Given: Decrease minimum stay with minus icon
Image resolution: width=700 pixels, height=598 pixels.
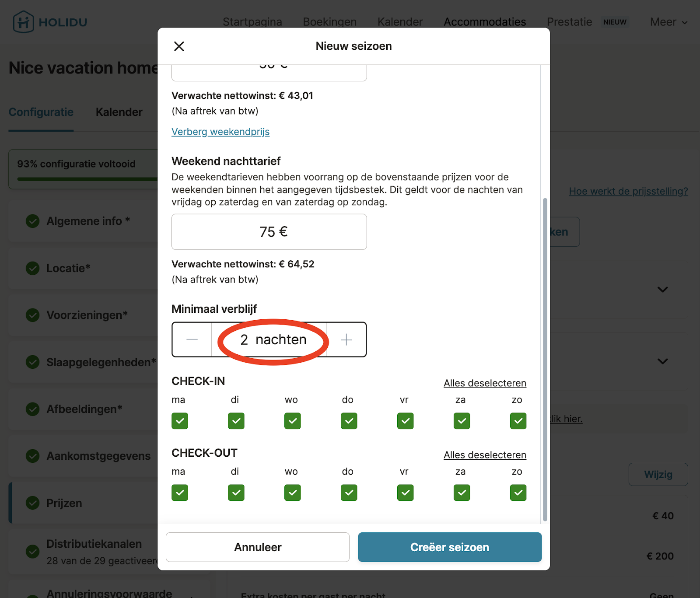Looking at the screenshot, I should coord(192,339).
